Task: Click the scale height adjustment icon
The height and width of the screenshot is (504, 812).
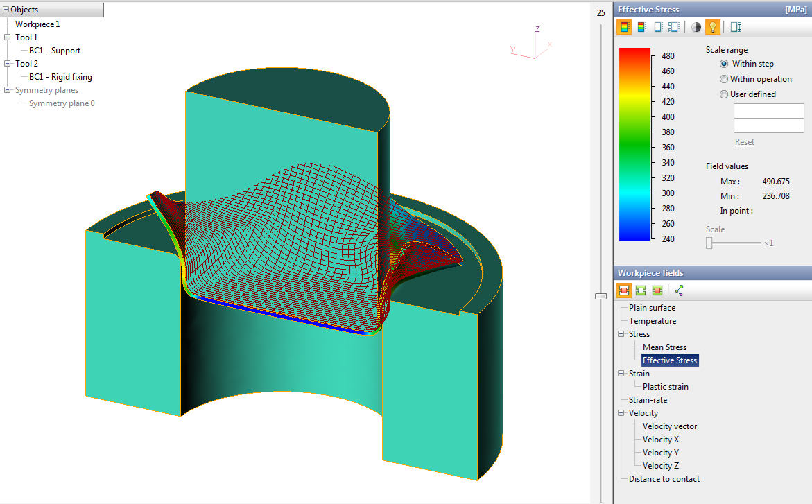Action: tap(736, 27)
